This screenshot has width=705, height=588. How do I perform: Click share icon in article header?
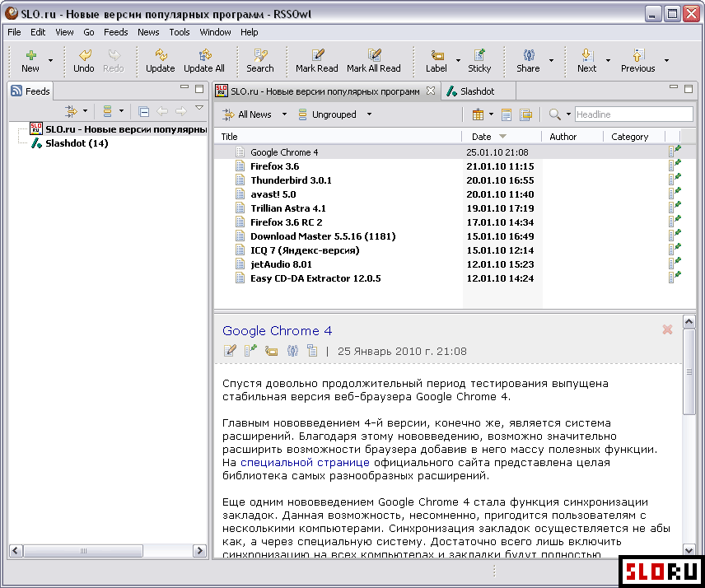tap(292, 351)
